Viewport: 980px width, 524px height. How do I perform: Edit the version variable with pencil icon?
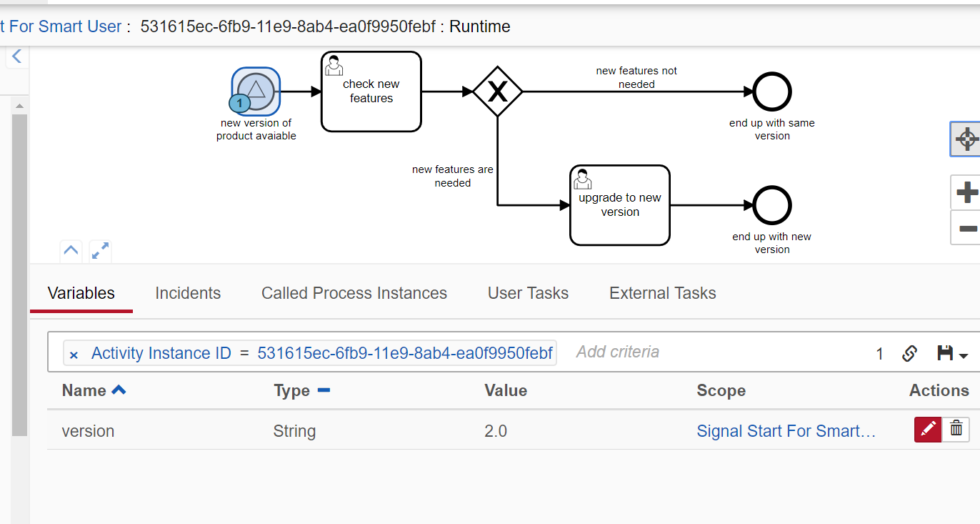point(928,430)
